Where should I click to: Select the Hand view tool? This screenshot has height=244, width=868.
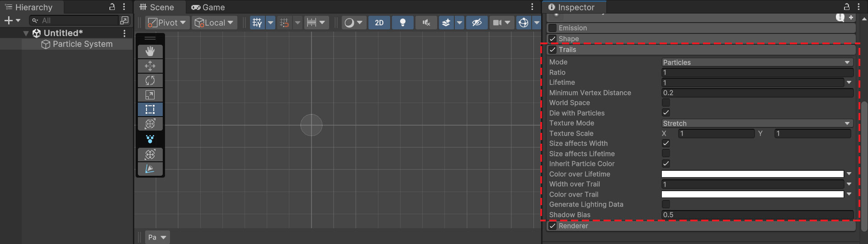150,52
